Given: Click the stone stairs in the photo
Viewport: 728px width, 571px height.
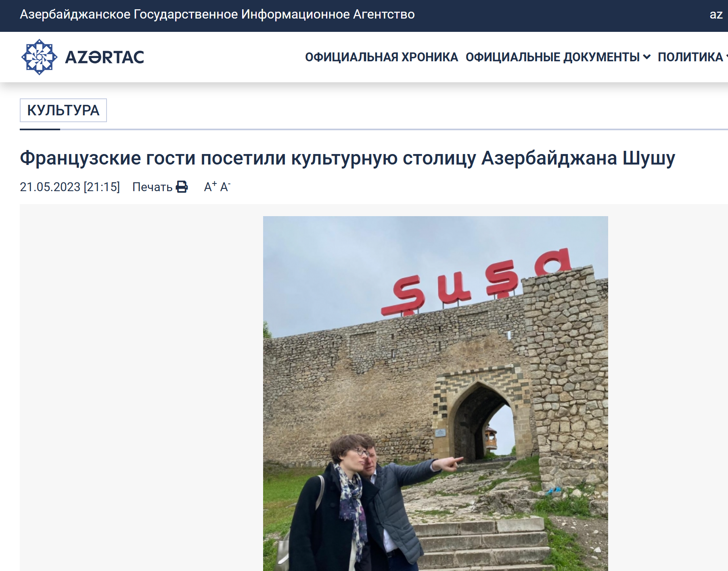Looking at the screenshot, I should click(480, 544).
